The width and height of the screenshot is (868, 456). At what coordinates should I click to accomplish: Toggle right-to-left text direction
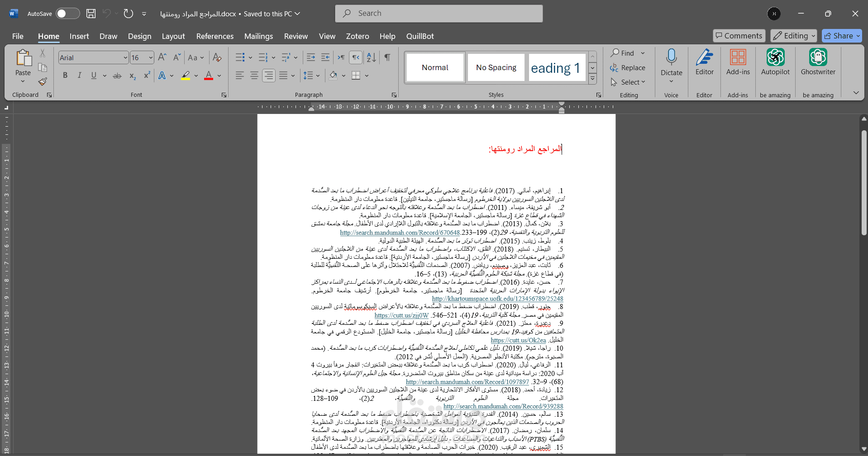(356, 57)
